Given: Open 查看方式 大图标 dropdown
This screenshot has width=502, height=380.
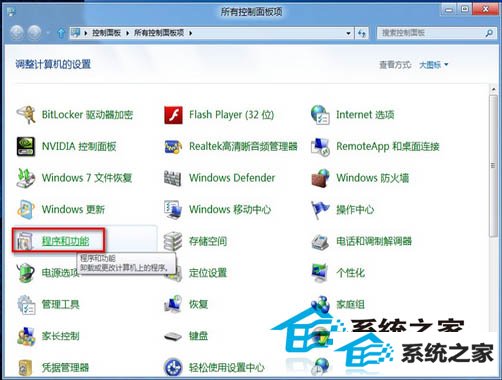Looking at the screenshot, I should click(x=434, y=65).
